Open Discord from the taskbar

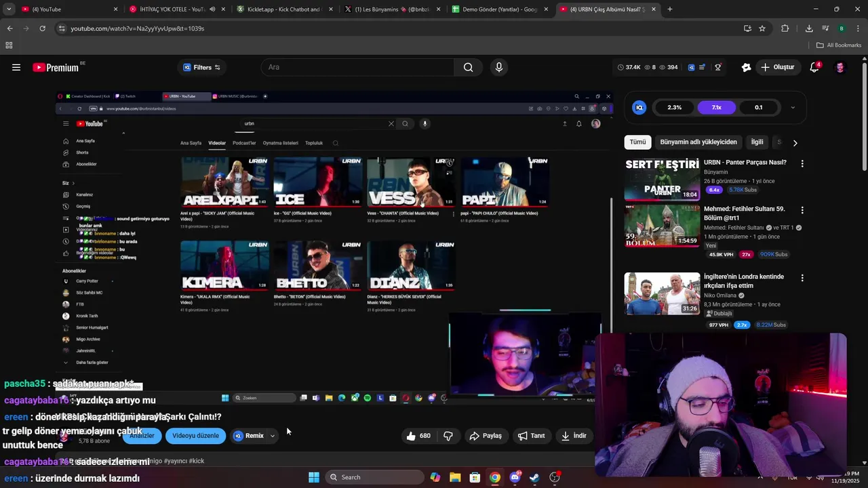click(x=515, y=477)
